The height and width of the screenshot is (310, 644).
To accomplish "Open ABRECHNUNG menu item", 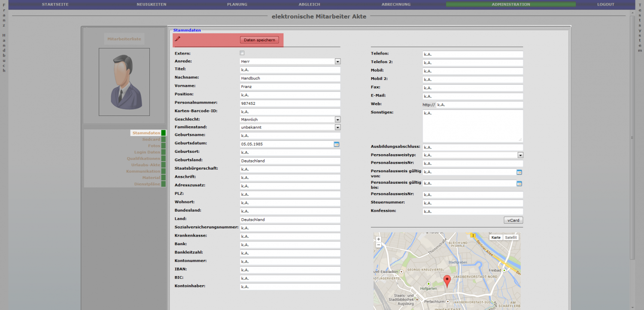I will pos(396,4).
